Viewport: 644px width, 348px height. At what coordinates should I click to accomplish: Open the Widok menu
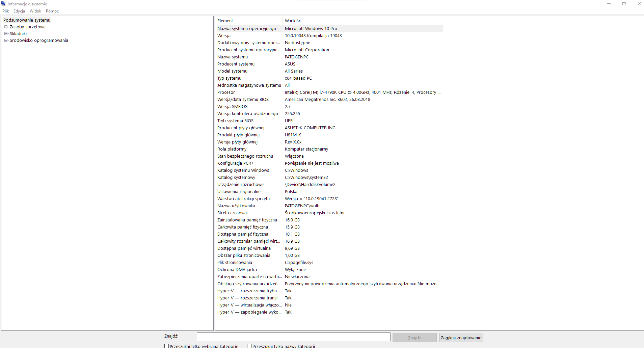click(35, 11)
